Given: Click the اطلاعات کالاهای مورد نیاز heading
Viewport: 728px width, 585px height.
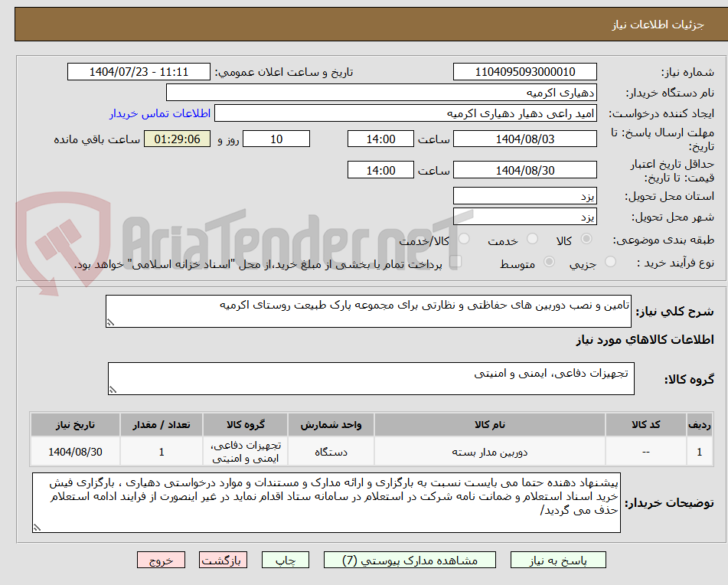Looking at the screenshot, I should tap(645, 340).
